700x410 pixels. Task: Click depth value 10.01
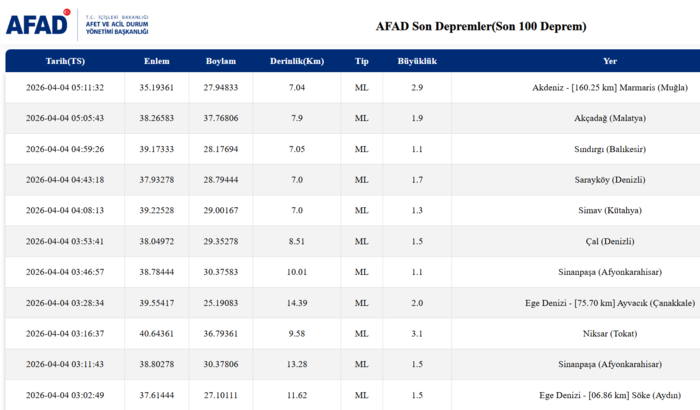297,272
